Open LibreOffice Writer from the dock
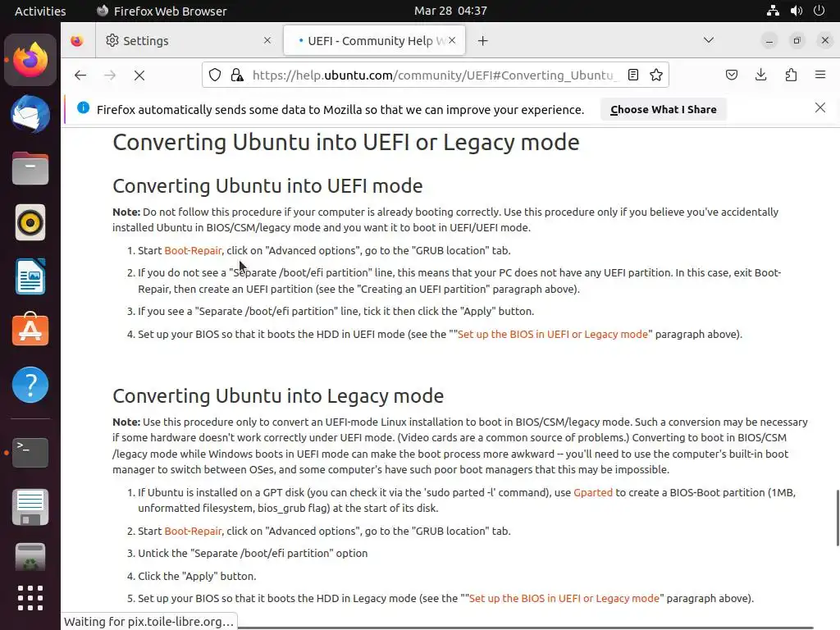 (x=30, y=276)
